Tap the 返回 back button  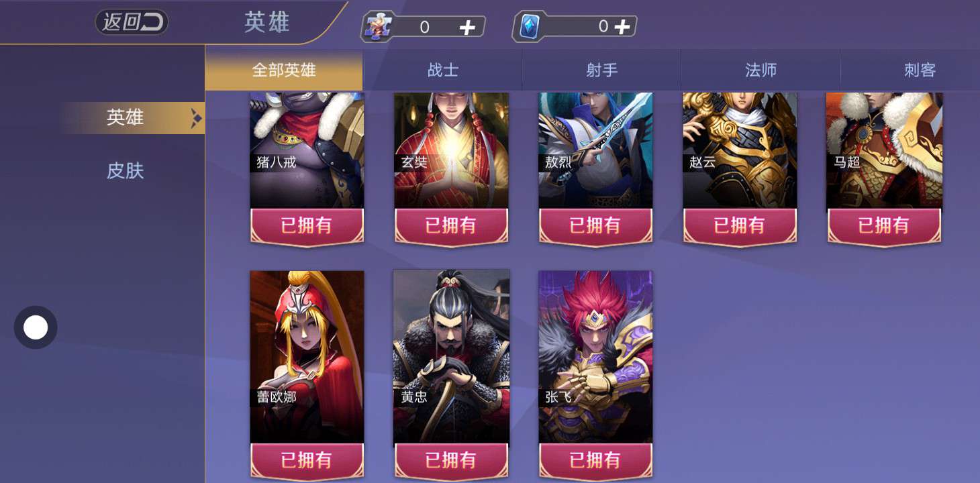tap(132, 22)
